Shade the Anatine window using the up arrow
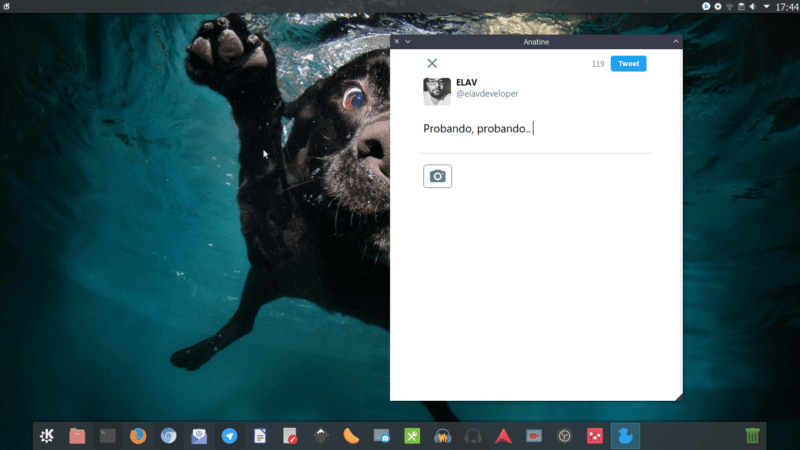 676,42
